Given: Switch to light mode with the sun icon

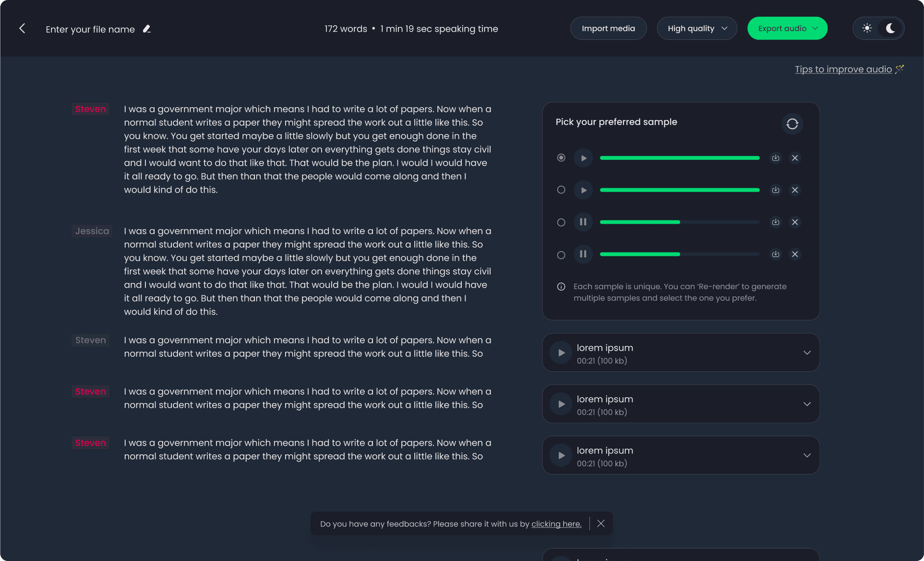Looking at the screenshot, I should pyautogui.click(x=867, y=28).
